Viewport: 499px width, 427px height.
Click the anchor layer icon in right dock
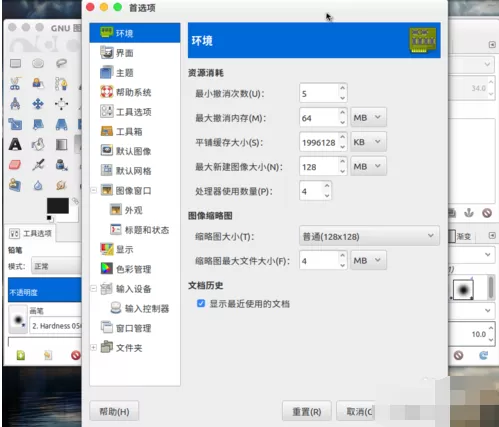(x=469, y=213)
